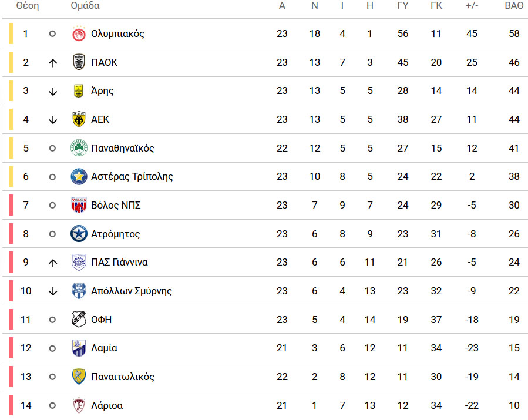Click Απόλλων Σμύρνης downward position arrow
Screen dimensions: 528x420
52,291
